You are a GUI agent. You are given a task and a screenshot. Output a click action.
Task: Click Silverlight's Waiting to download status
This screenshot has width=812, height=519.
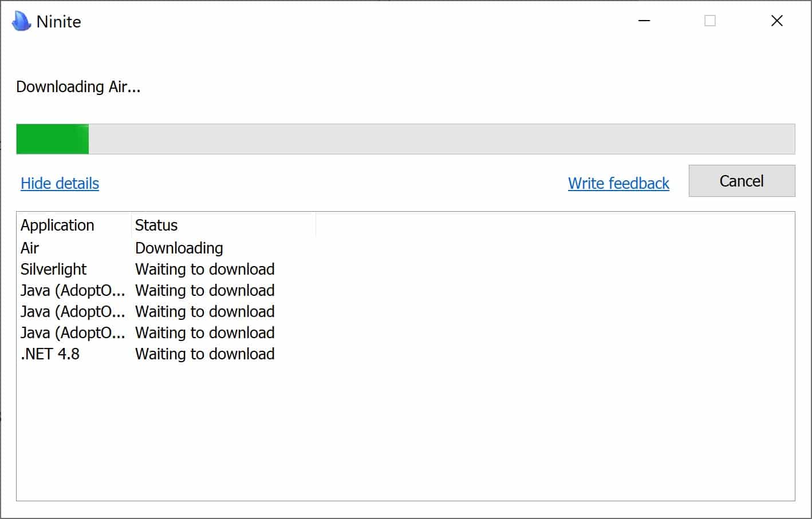[x=205, y=269]
